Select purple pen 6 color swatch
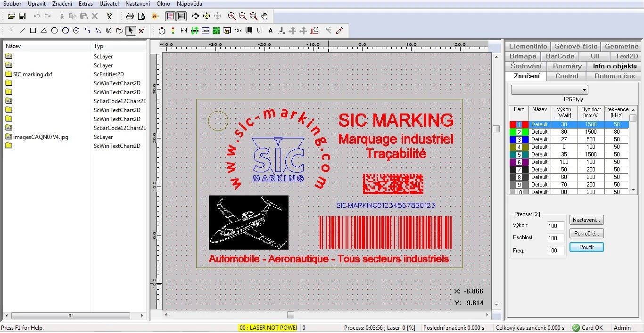The image size is (644, 333). (x=519, y=162)
